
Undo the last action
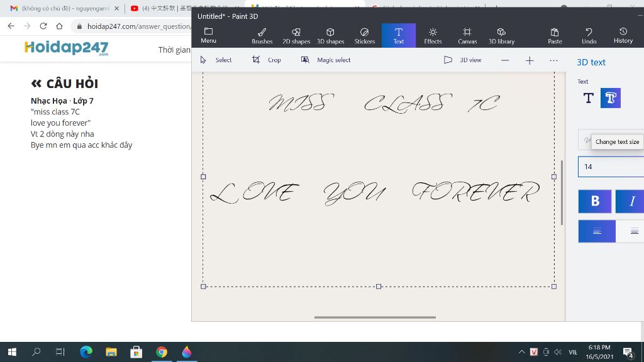pos(589,36)
